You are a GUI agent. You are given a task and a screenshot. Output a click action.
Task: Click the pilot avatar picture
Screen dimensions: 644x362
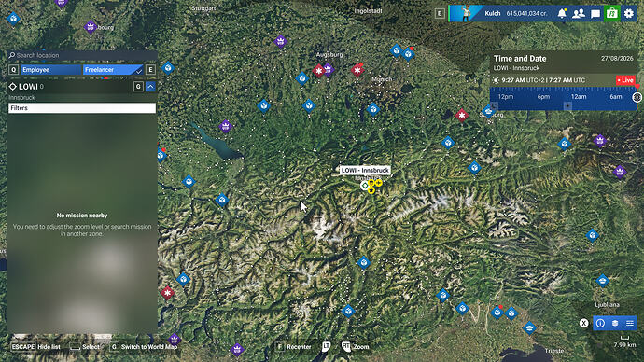(x=466, y=13)
